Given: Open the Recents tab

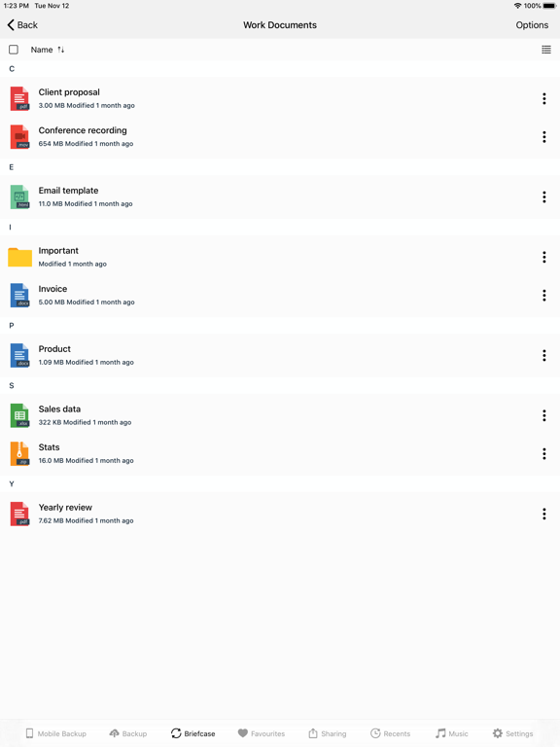Looking at the screenshot, I should 391,733.
